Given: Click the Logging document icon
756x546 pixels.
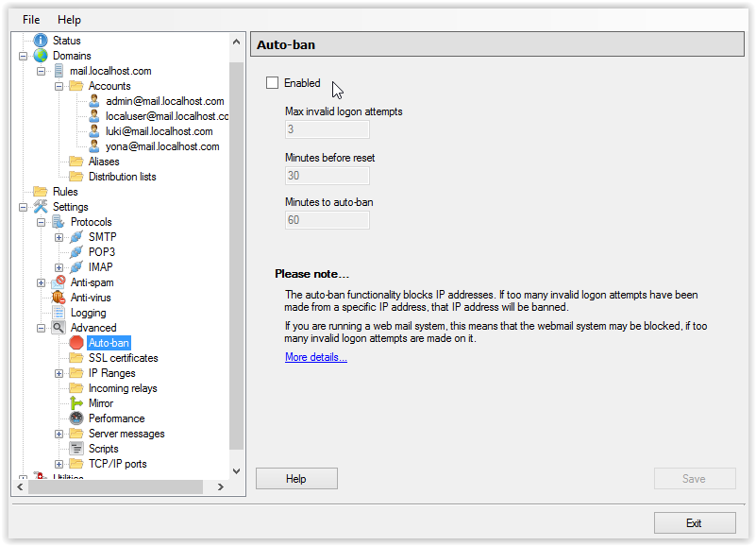Looking at the screenshot, I should [59, 313].
